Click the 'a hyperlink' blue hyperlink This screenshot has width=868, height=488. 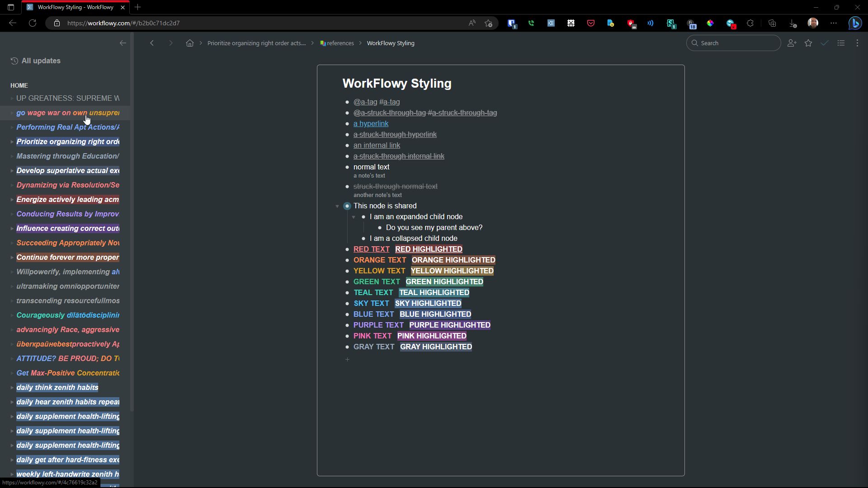371,123
